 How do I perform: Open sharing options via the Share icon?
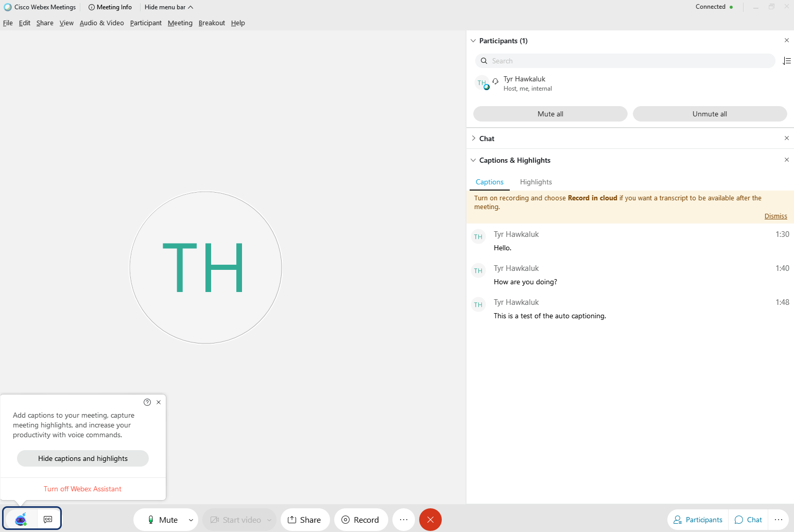click(305, 519)
